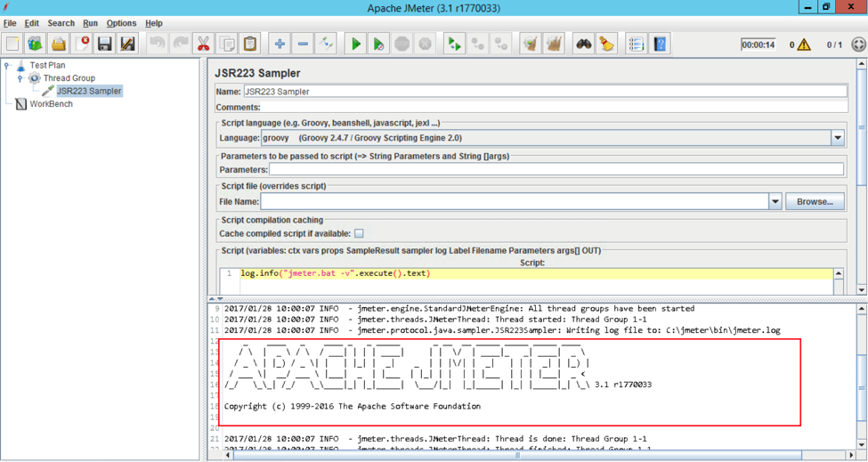Click the Undo toolbar icon
This screenshot has height=462, width=868.
(158, 44)
